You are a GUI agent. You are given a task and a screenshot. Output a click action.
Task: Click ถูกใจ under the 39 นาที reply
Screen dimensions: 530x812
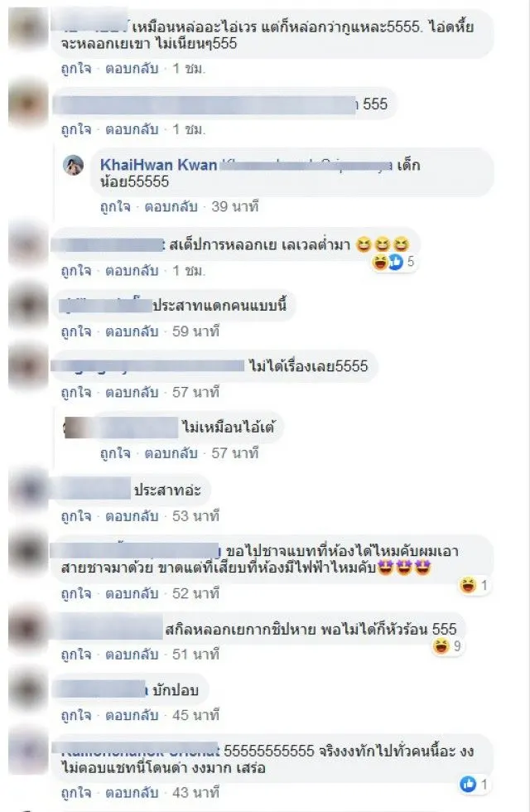point(115,206)
